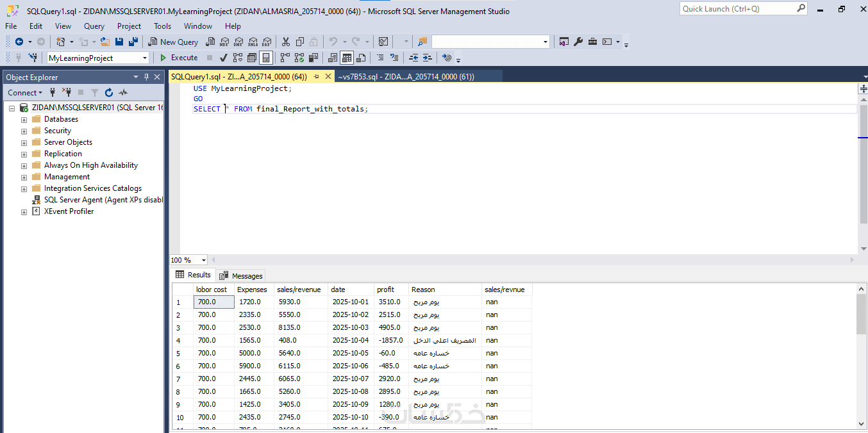Open the wrench Properties Window icon

tap(578, 42)
